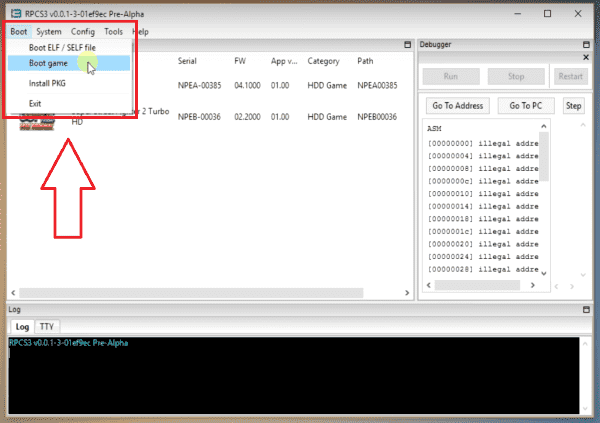The width and height of the screenshot is (600, 423).
Task: Maximize the RPCS3 window
Action: coord(548,14)
